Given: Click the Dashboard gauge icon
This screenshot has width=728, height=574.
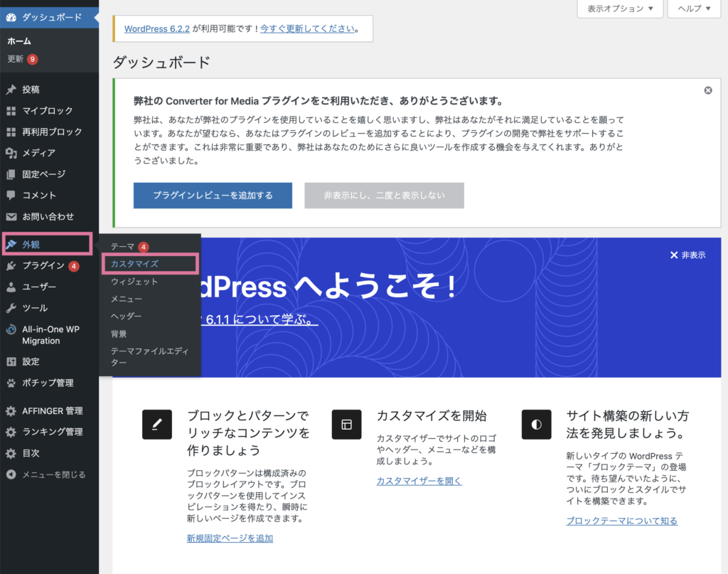Looking at the screenshot, I should pyautogui.click(x=11, y=17).
